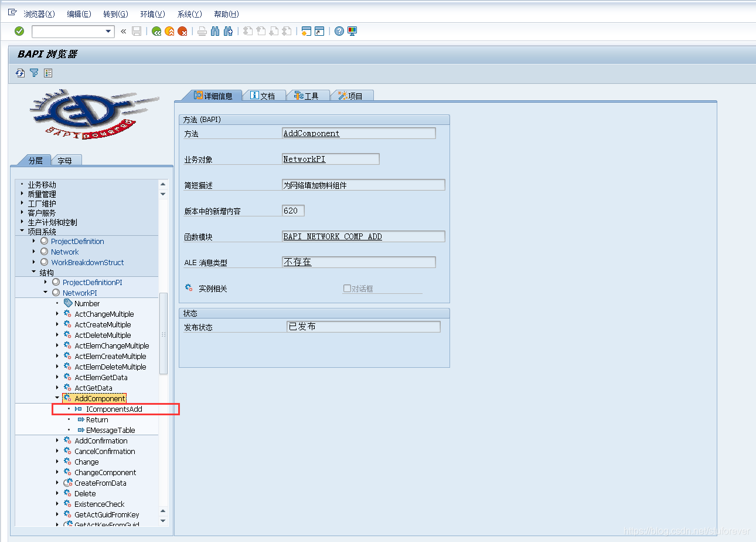Screen dimensions: 756x542
Task: Open the system menu icon beside 浏览器
Action: [12, 13]
